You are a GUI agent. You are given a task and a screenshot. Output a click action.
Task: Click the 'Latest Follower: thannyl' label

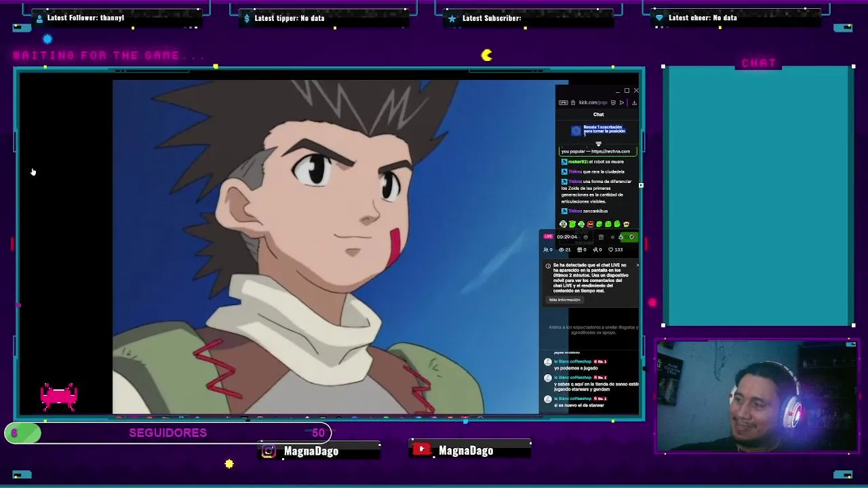click(x=85, y=18)
